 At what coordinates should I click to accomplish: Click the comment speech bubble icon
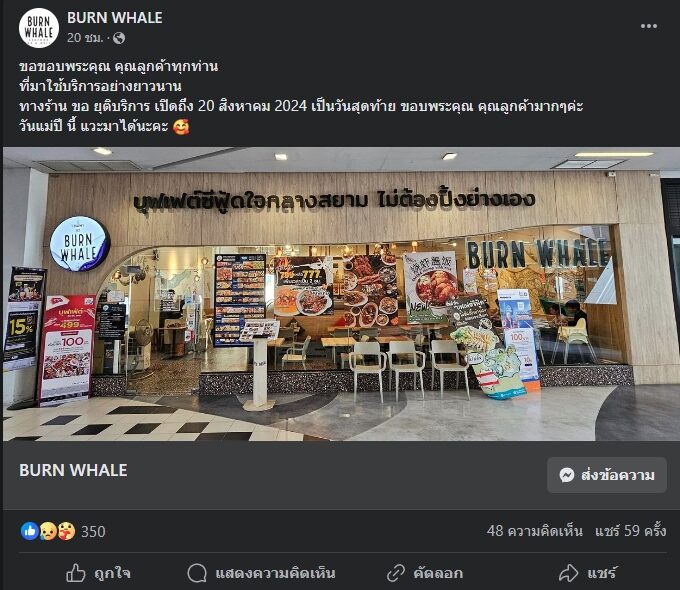tap(197, 573)
